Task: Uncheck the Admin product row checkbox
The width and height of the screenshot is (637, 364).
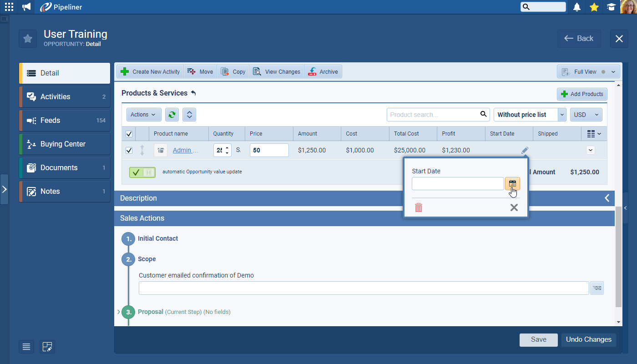Action: tap(129, 150)
